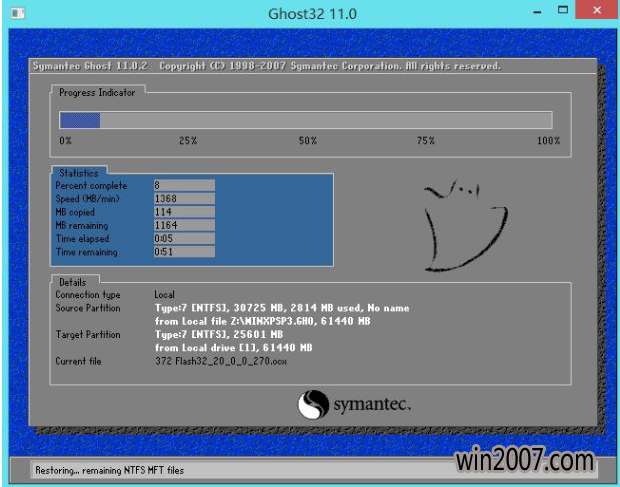The width and height of the screenshot is (620, 487).
Task: Click the Symantec logo icon
Action: tap(313, 404)
